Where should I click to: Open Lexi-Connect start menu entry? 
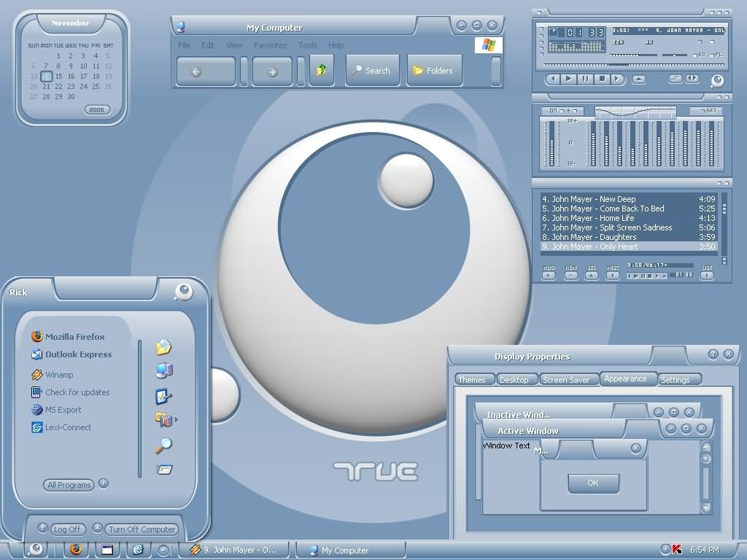tap(61, 427)
